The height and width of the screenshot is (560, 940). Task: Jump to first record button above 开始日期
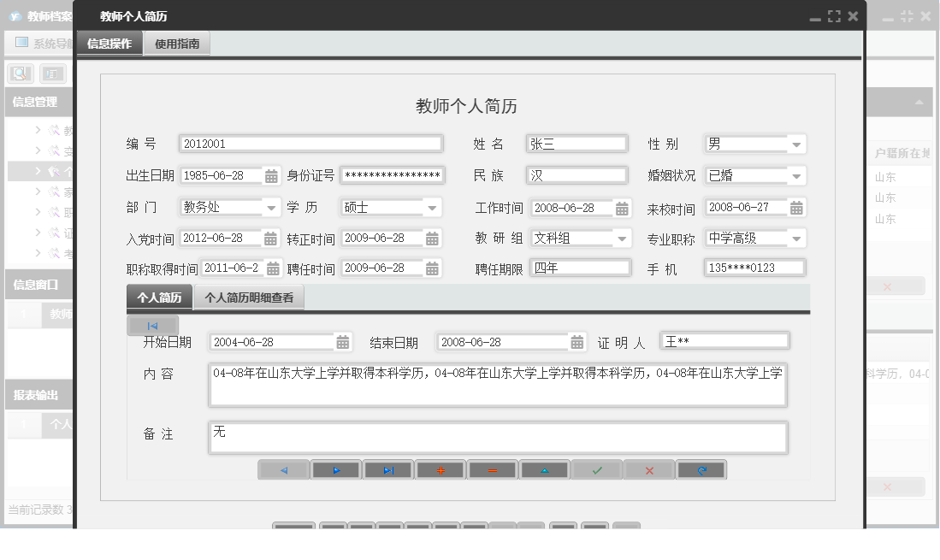pos(152,326)
